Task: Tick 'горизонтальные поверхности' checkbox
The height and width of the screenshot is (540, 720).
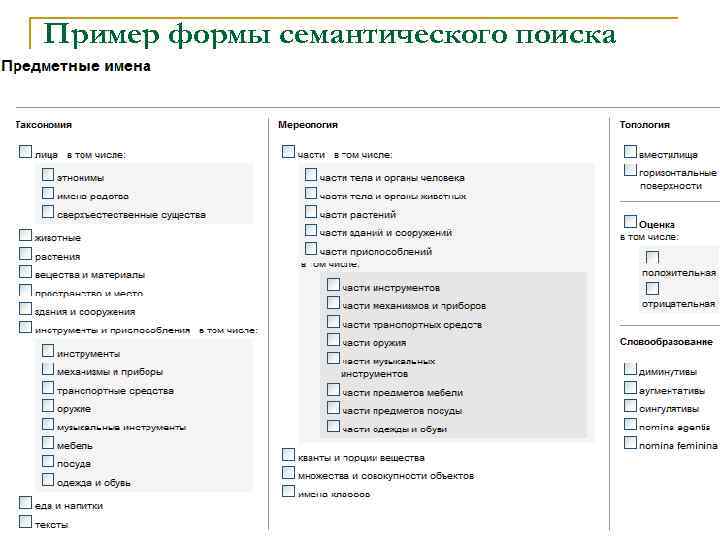Action: pos(630,170)
